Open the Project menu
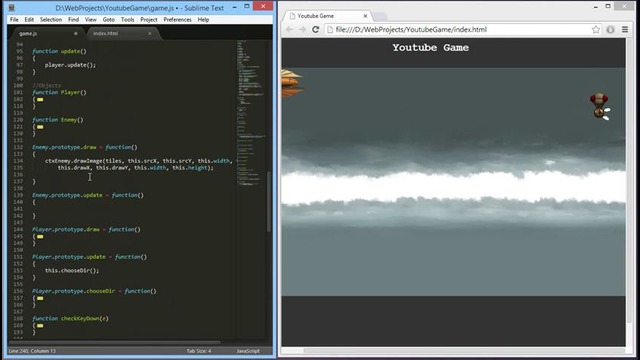Image resolution: width=640 pixels, height=360 pixels. [149, 20]
